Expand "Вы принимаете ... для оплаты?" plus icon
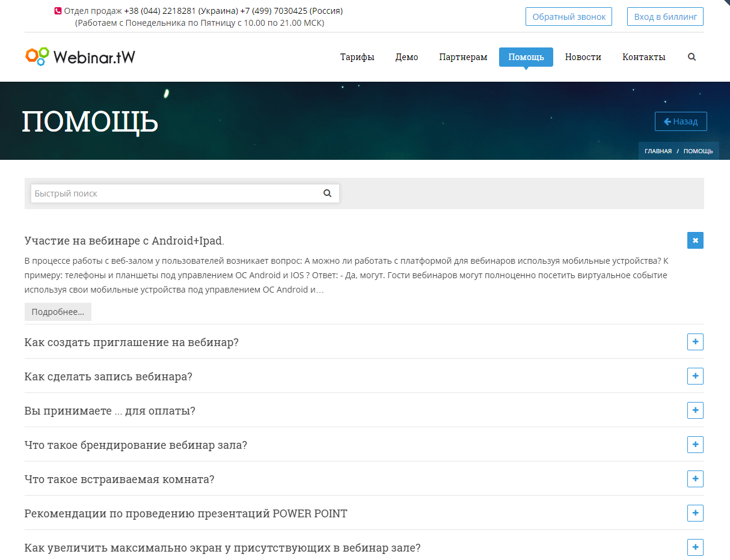Screen dimensions: 730x560 [x=695, y=410]
